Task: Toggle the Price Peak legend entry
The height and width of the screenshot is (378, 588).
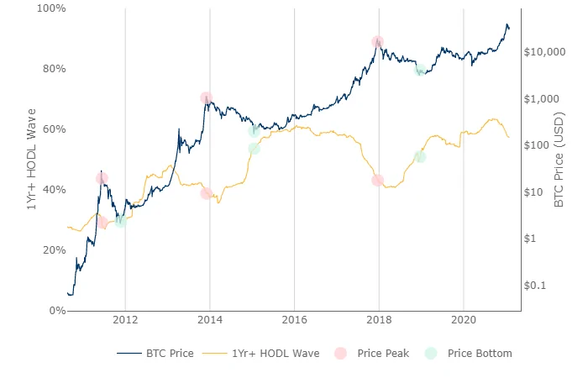Action: [371, 354]
